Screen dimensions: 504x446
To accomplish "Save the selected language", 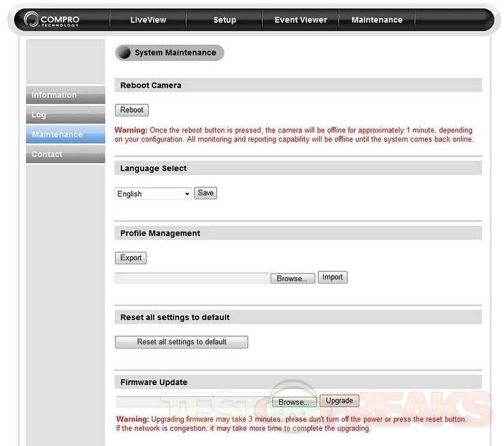I will [205, 193].
